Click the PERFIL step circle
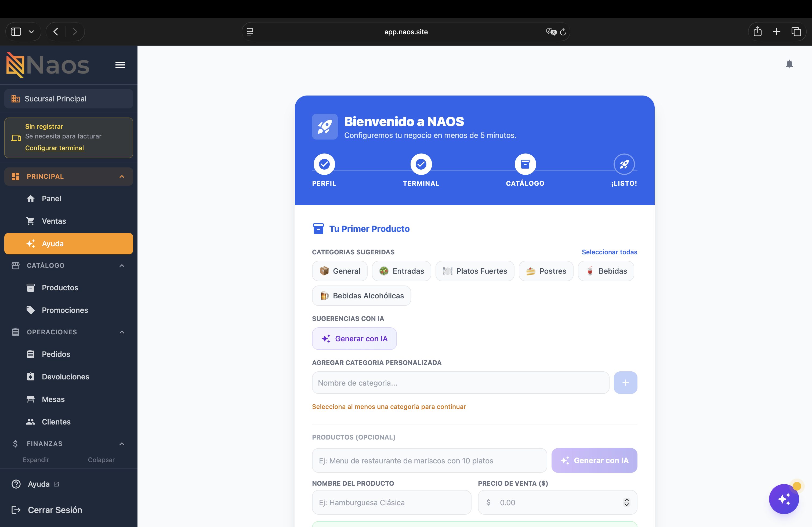The width and height of the screenshot is (812, 527). pos(324,164)
